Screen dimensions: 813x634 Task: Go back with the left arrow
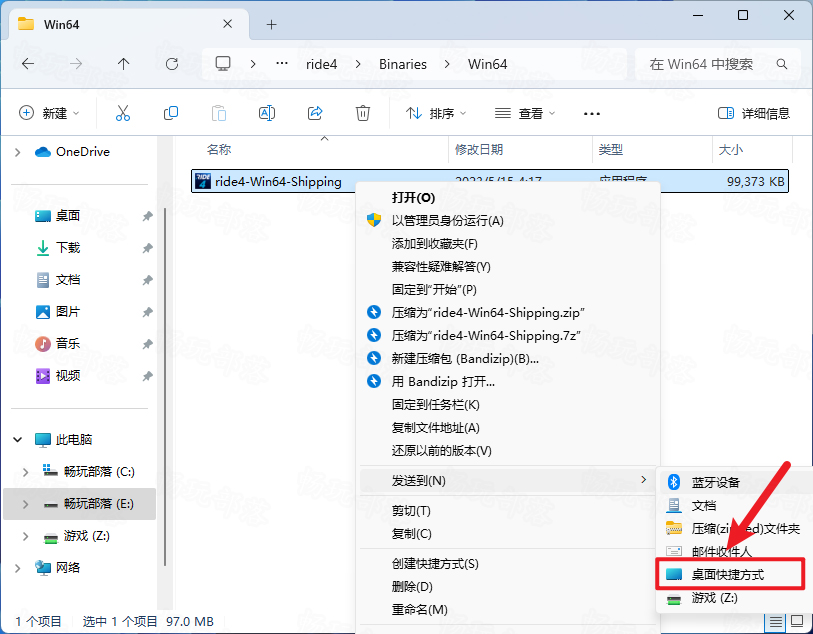click(x=28, y=64)
